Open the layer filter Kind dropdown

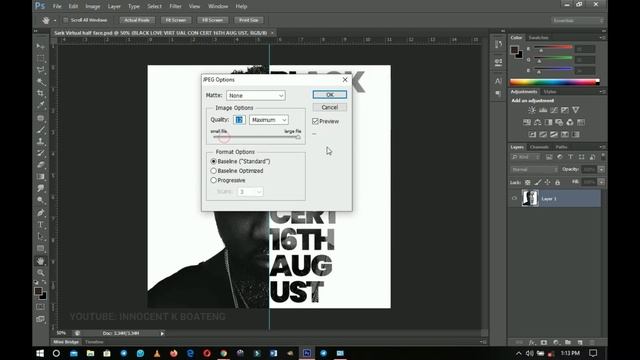[x=526, y=157]
